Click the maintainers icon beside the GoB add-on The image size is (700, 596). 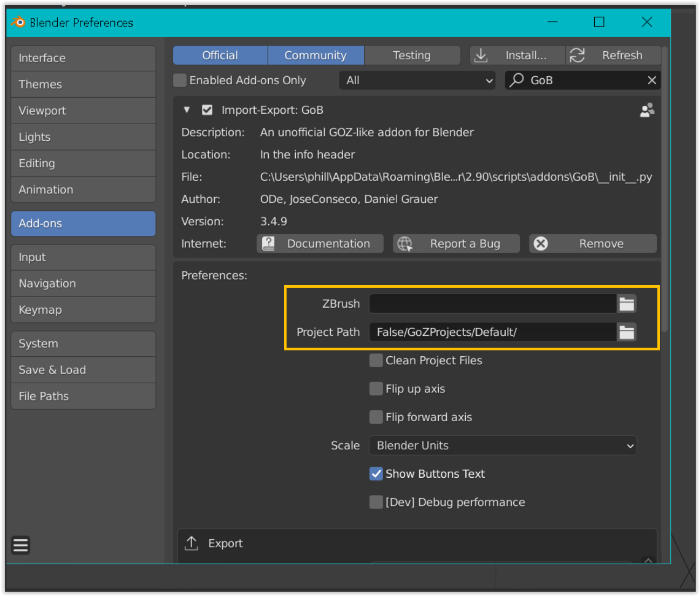point(647,110)
